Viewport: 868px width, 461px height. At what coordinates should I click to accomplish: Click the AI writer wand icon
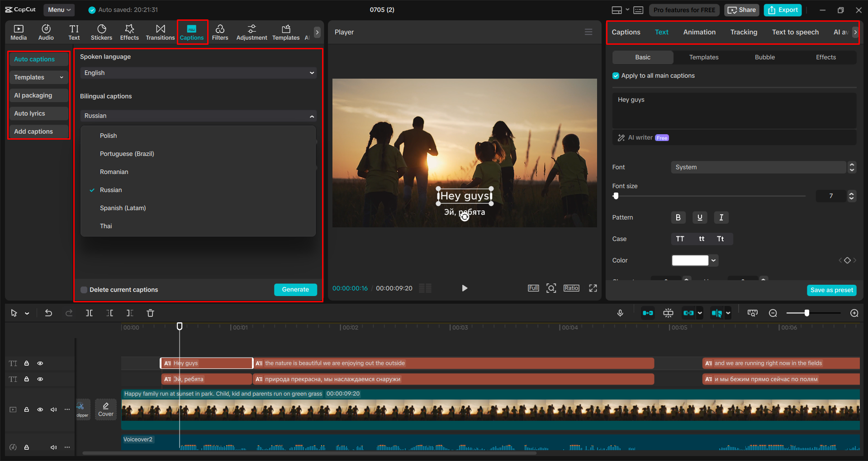[x=621, y=137]
